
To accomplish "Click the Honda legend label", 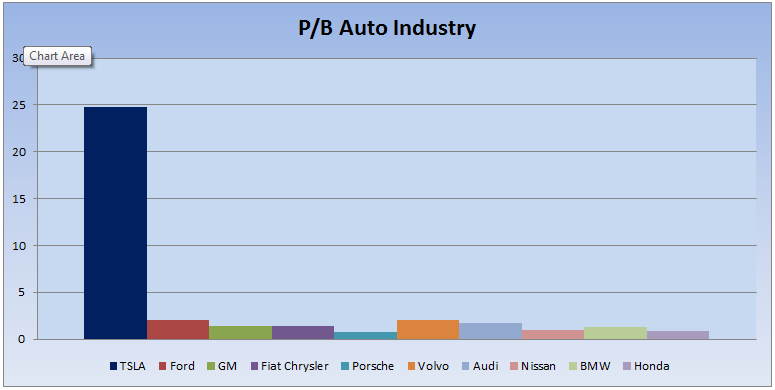I will pos(651,366).
